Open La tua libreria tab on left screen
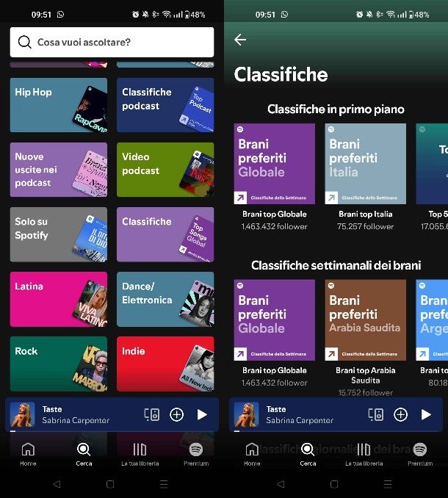Viewport: 448px width, 498px height. point(140,455)
